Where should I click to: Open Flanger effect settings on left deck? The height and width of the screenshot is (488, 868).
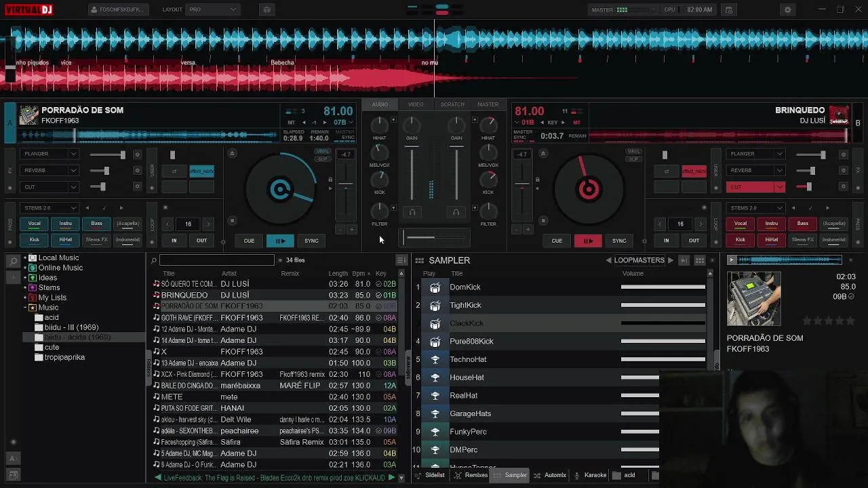[137, 155]
